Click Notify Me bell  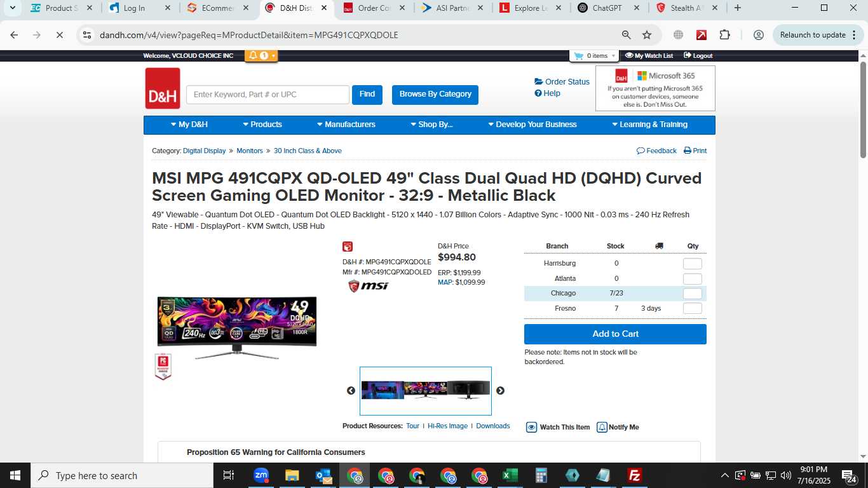click(x=618, y=427)
